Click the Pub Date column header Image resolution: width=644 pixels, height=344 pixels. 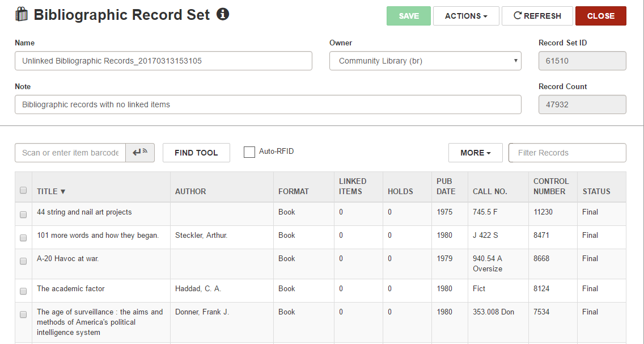click(444, 186)
